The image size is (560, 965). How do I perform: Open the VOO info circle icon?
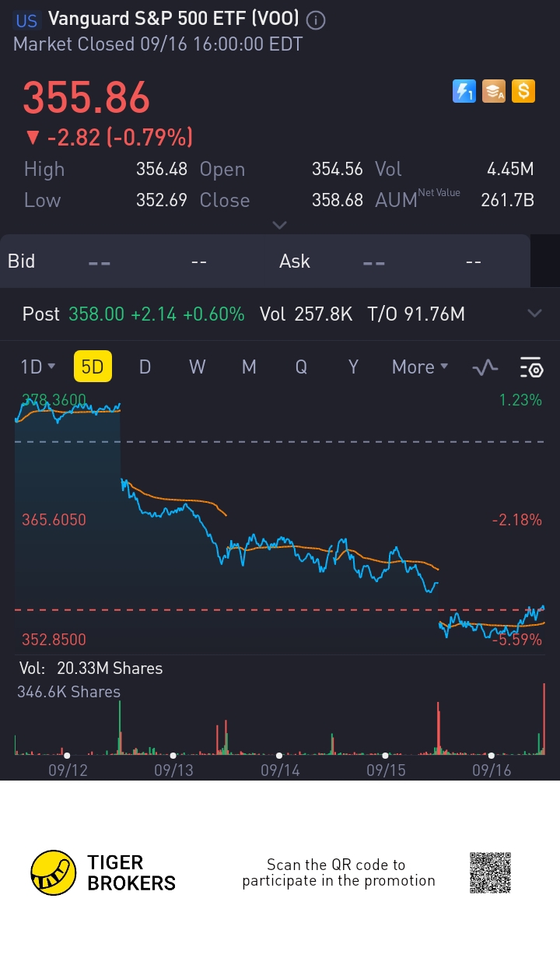(x=316, y=20)
